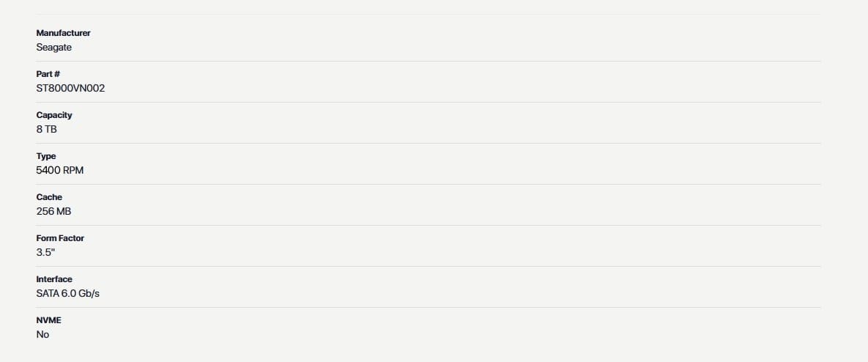Click the Cache label

49,197
